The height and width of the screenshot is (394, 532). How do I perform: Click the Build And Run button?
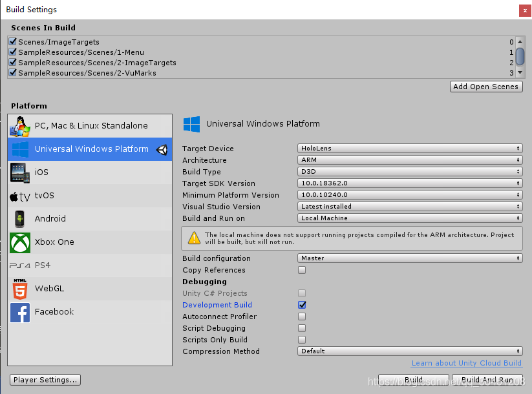(487, 380)
